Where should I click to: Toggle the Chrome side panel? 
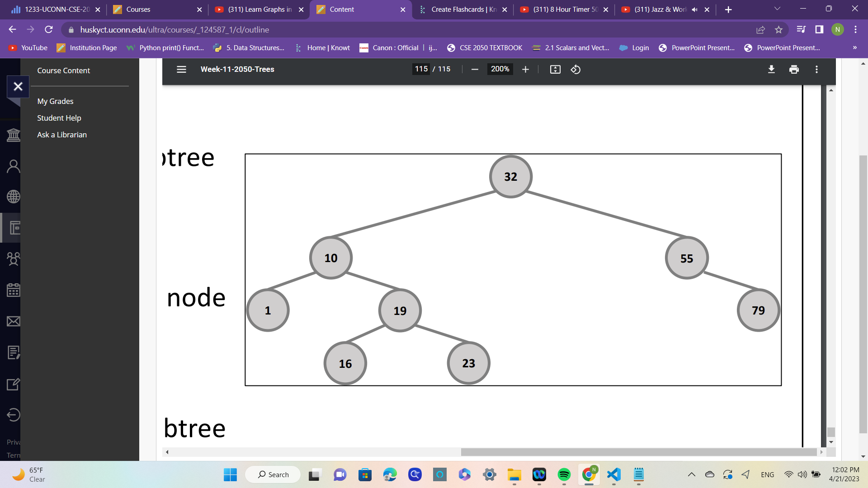coord(819,29)
